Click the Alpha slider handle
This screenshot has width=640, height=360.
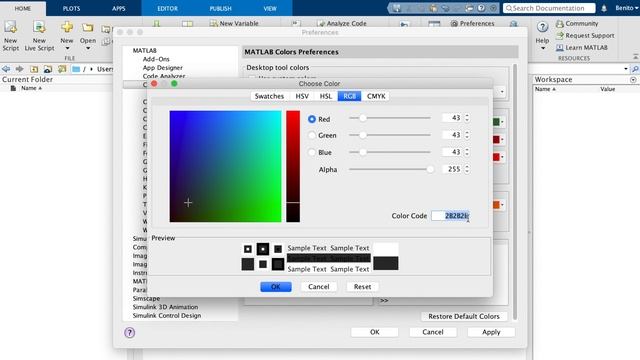click(430, 169)
